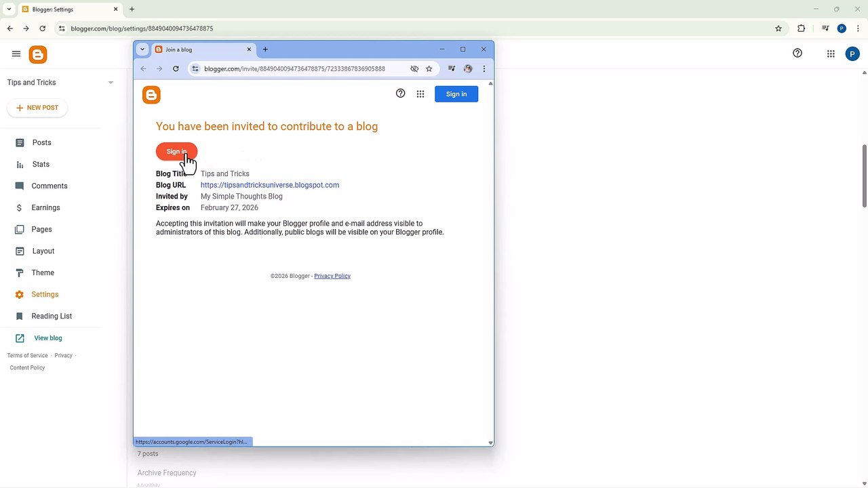Open Comments in the sidebar
This screenshot has height=488, width=868.
tap(50, 186)
